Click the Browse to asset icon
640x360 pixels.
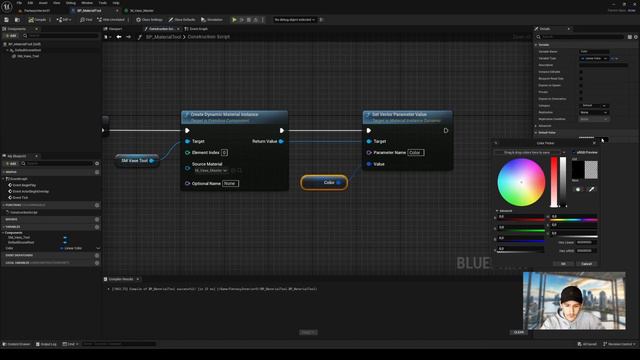[17, 20]
